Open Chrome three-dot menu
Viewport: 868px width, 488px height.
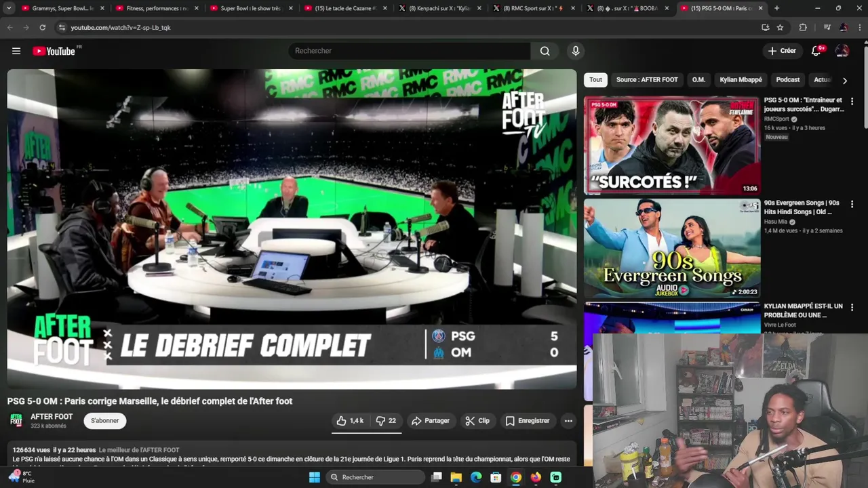click(860, 27)
